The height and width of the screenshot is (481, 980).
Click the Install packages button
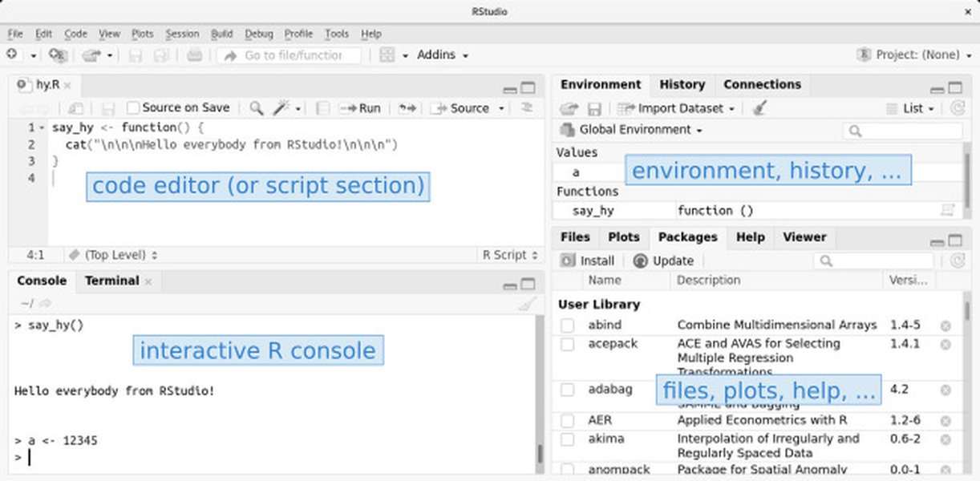[x=588, y=261]
